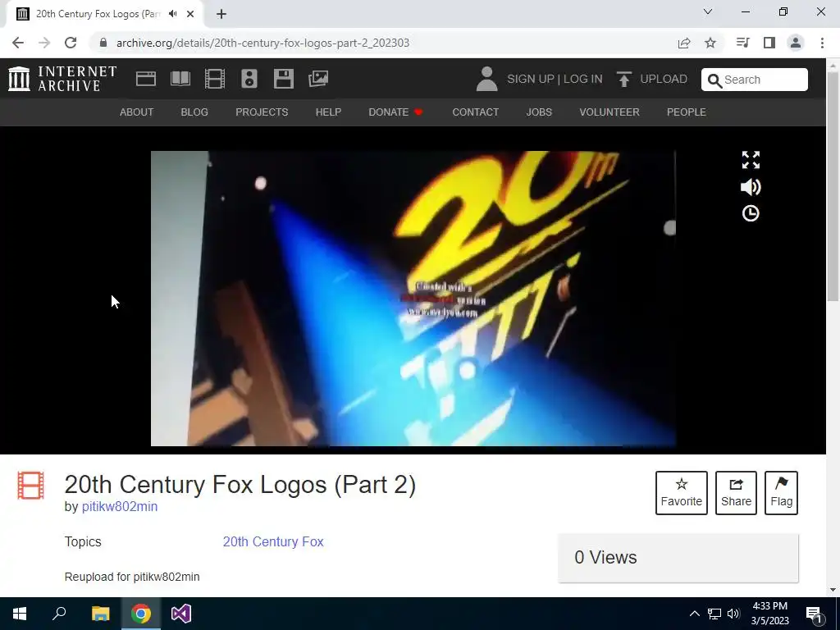Click the Upload arrow icon

click(x=623, y=79)
